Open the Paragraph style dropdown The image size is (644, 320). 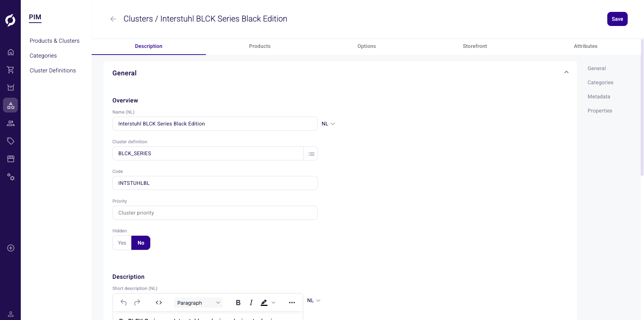pyautogui.click(x=198, y=303)
